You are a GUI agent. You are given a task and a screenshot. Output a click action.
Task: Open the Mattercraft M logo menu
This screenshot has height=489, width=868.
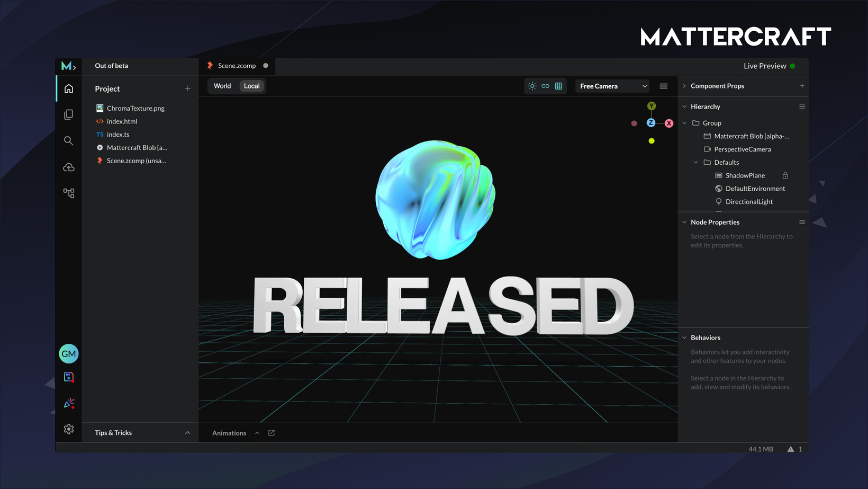[68, 66]
